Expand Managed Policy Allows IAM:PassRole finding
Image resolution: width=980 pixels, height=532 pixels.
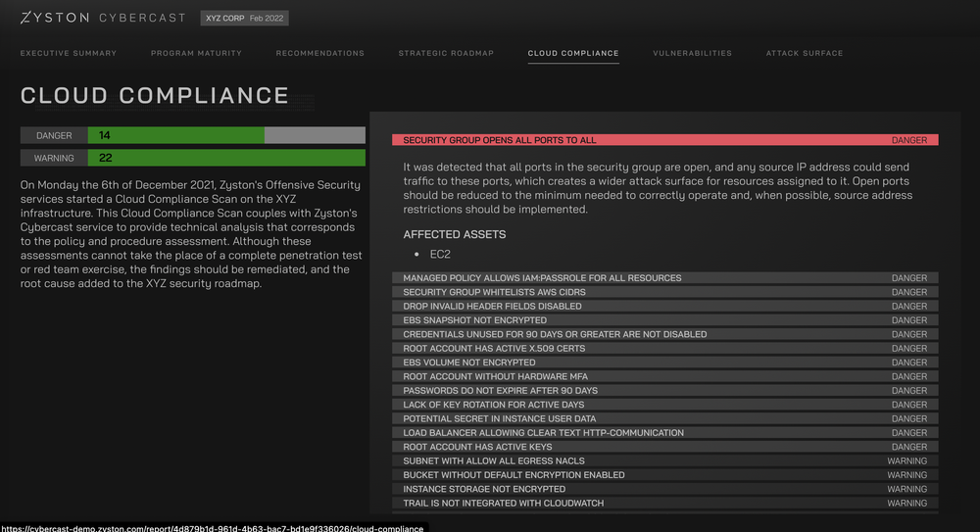tap(665, 277)
